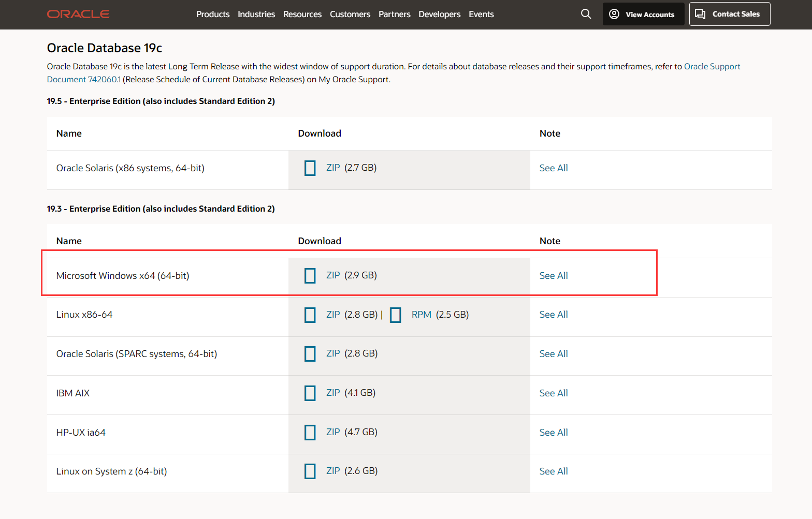812x519 pixels.
Task: Open the Partners menu
Action: (x=395, y=14)
